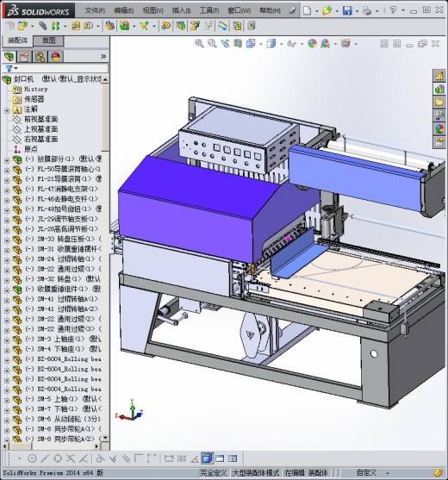The height and width of the screenshot is (480, 448).
Task: Click the Open file folder icon
Action: coord(327,10)
